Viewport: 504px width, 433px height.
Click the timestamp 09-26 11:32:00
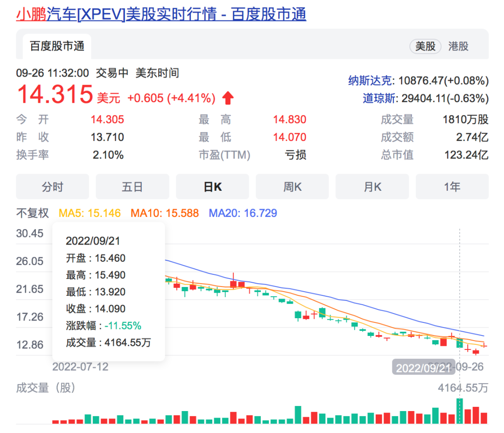(x=52, y=73)
